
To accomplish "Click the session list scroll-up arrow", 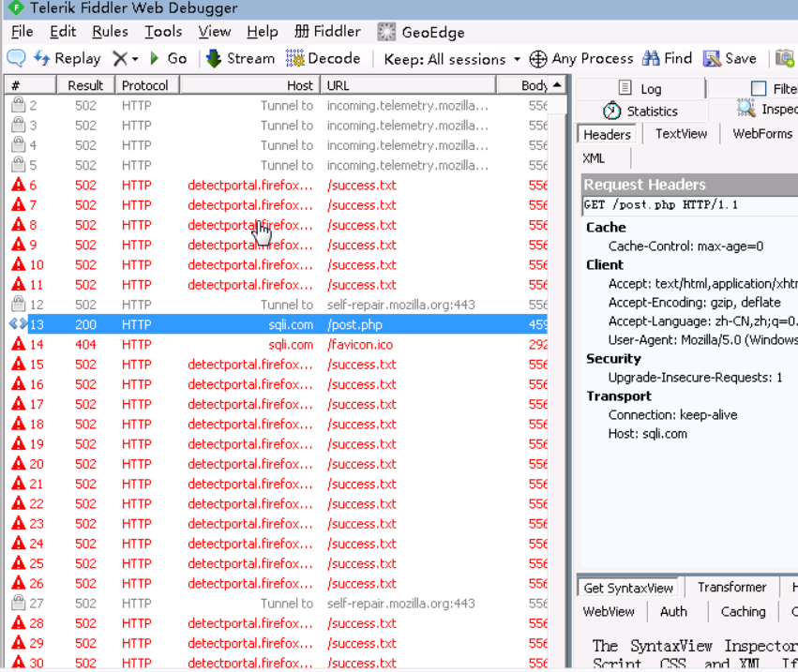I will (x=557, y=84).
